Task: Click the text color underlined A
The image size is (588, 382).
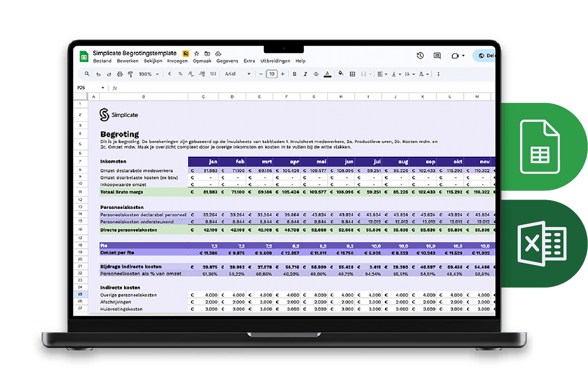Action: [x=327, y=74]
